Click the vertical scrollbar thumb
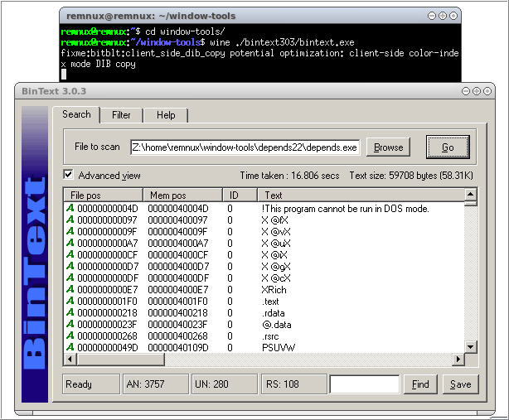This screenshot has height=420, width=509. (470, 203)
